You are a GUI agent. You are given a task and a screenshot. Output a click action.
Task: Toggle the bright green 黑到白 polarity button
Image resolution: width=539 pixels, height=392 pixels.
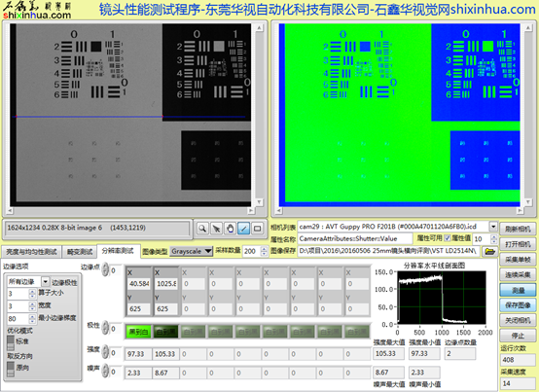[138, 332]
